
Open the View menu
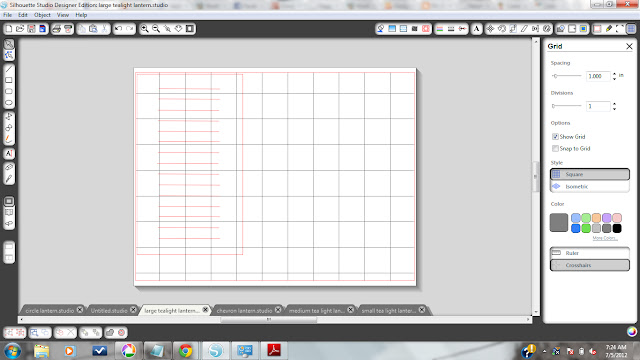pyautogui.click(x=62, y=15)
